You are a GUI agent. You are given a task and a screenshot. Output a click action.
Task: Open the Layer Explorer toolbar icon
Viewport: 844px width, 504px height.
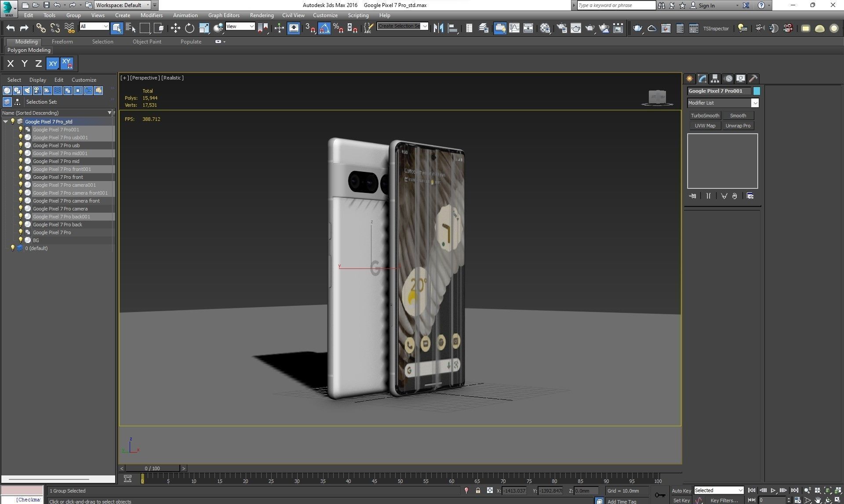484,28
